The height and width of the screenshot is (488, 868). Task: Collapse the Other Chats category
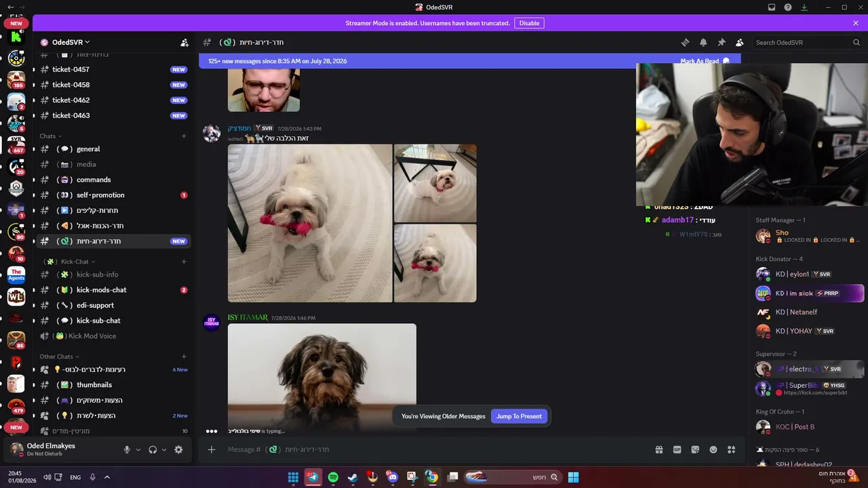(x=60, y=357)
